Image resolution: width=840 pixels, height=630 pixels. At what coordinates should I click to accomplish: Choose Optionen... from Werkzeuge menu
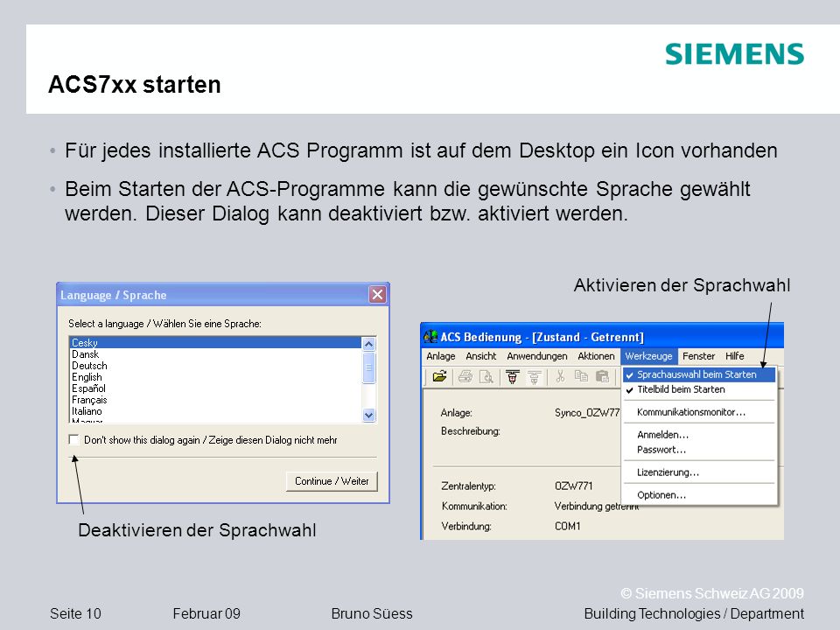(x=699, y=495)
